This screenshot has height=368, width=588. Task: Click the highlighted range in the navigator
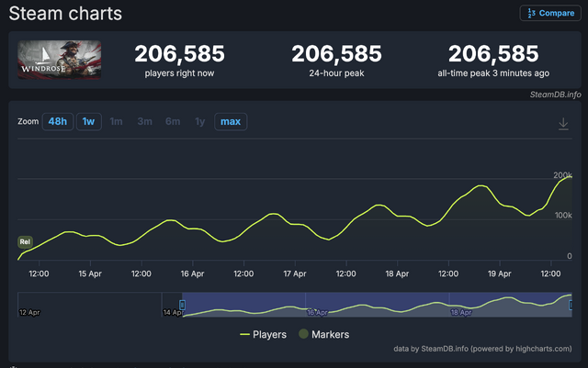(377, 305)
